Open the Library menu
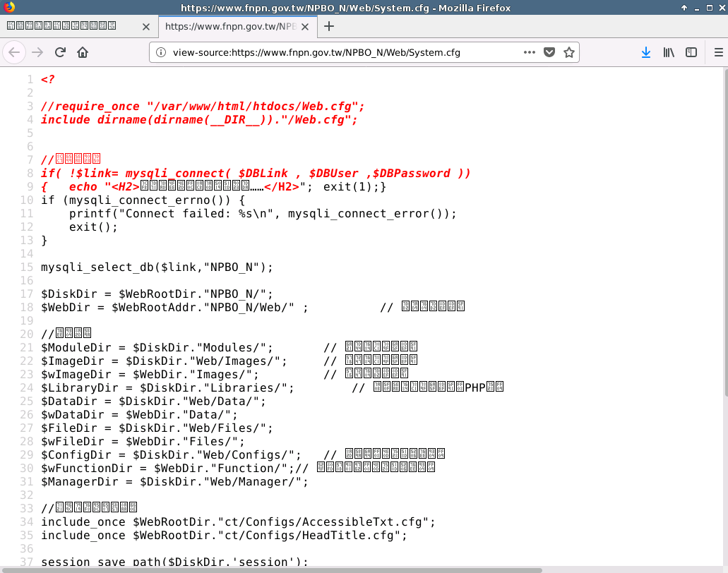Image resolution: width=728 pixels, height=573 pixels. click(669, 52)
